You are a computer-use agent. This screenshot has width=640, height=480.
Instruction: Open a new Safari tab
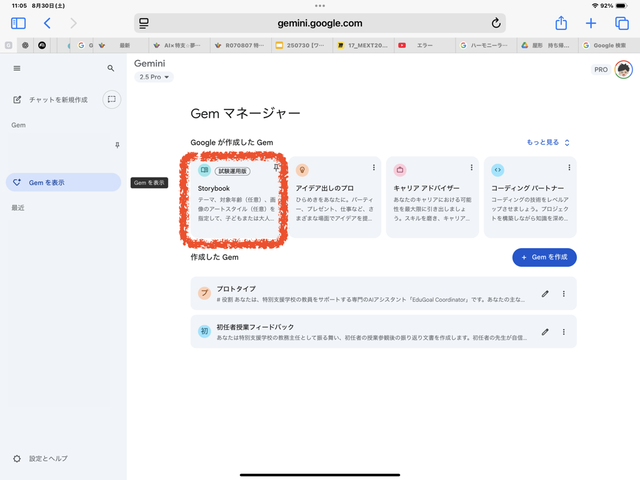(x=591, y=23)
